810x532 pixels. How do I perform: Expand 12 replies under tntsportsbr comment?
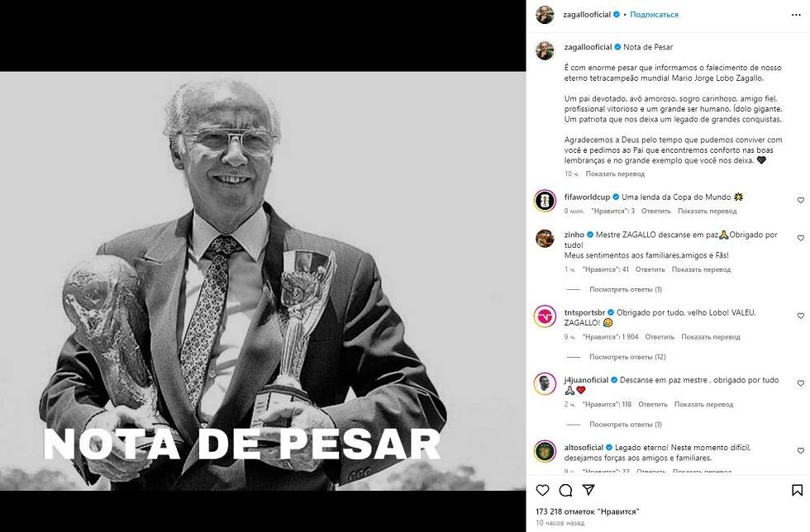627,357
